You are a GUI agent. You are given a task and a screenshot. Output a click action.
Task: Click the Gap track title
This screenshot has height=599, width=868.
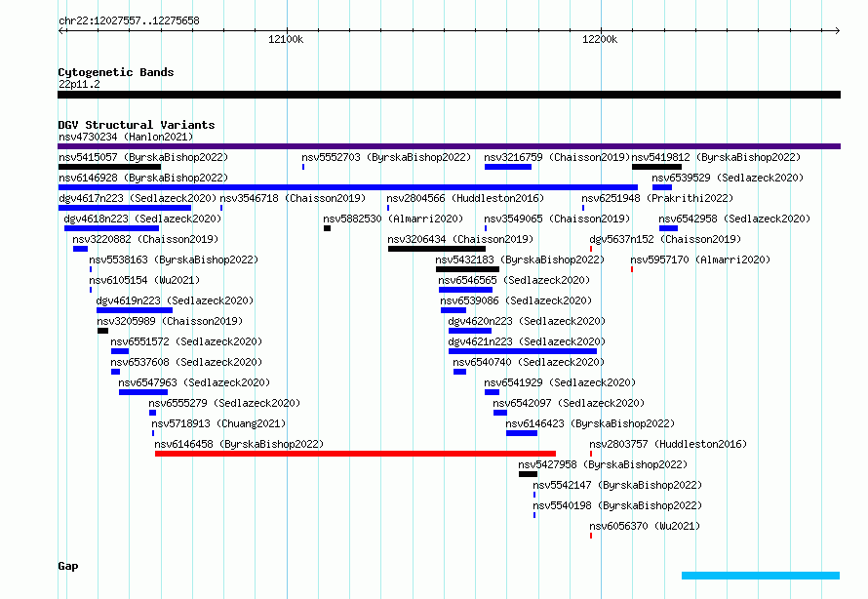tap(68, 566)
